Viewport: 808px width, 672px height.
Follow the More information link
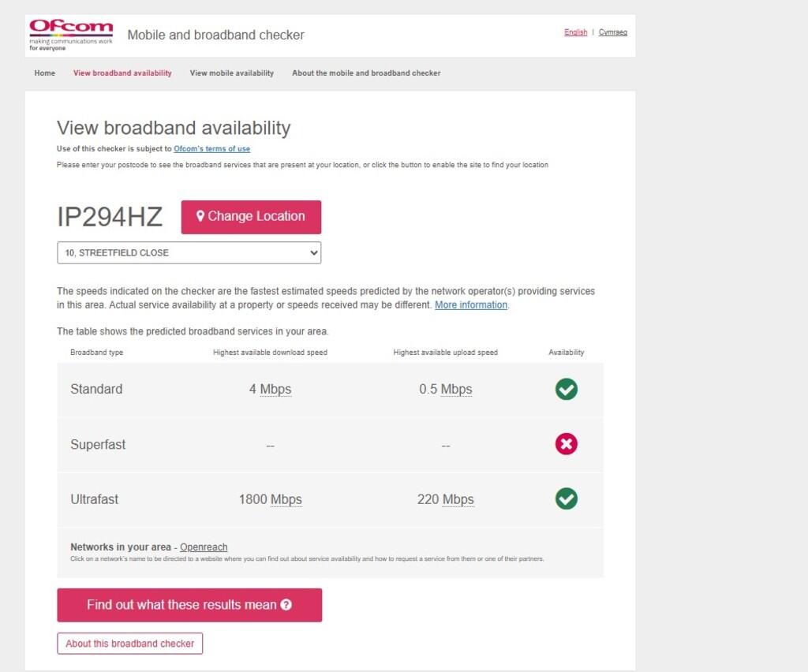[471, 305]
